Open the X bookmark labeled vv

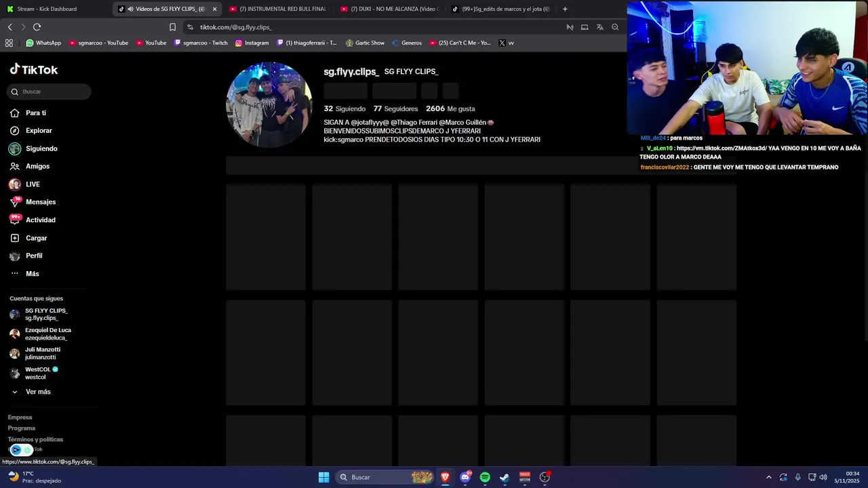pyautogui.click(x=506, y=43)
